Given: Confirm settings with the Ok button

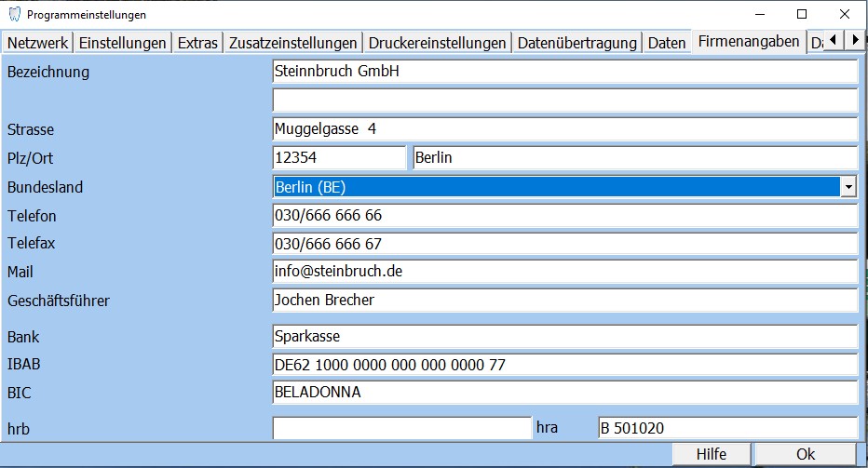Looking at the screenshot, I should (805, 454).
